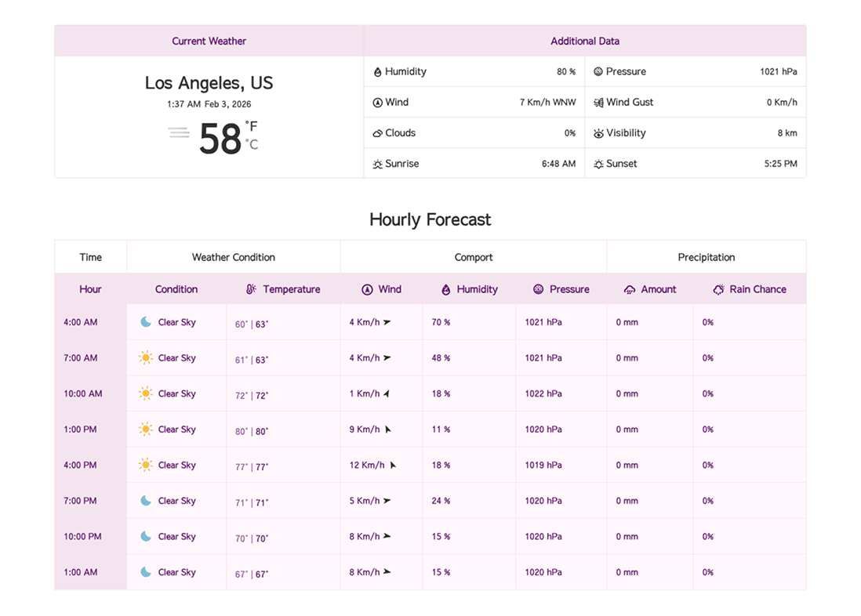Click the sun icon in 1:00 PM row

(146, 429)
